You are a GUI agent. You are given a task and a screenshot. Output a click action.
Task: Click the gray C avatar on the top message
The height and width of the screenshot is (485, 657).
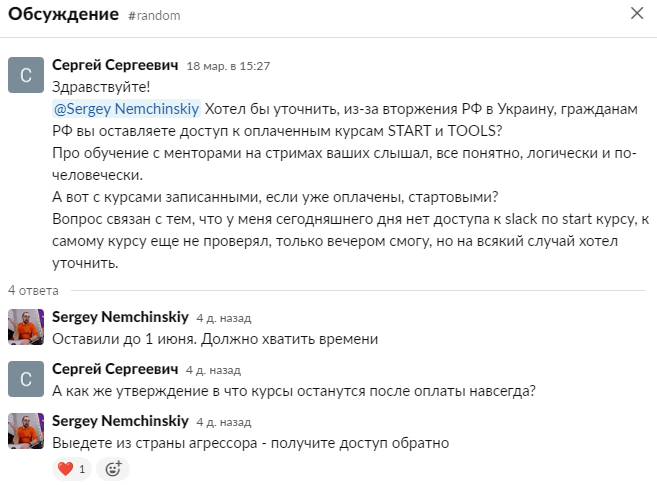click(x=25, y=75)
